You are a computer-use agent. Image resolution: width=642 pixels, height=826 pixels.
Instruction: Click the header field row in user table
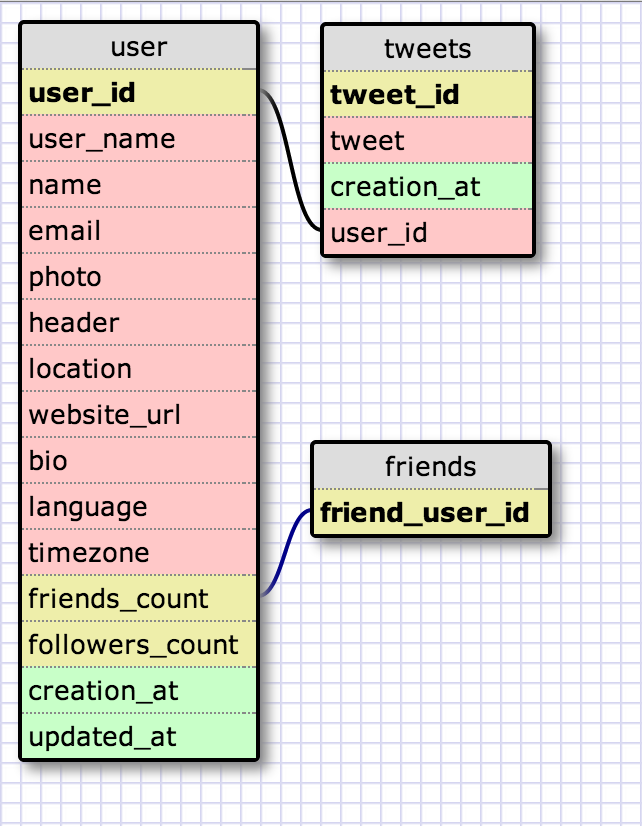point(139,323)
